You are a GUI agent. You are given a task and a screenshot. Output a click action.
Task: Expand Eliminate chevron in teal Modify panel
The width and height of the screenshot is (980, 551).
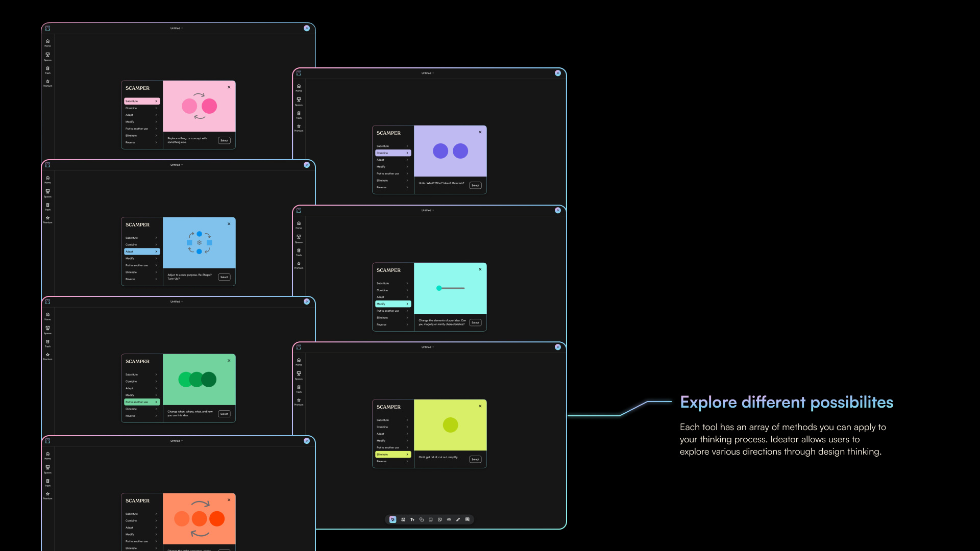(x=407, y=318)
